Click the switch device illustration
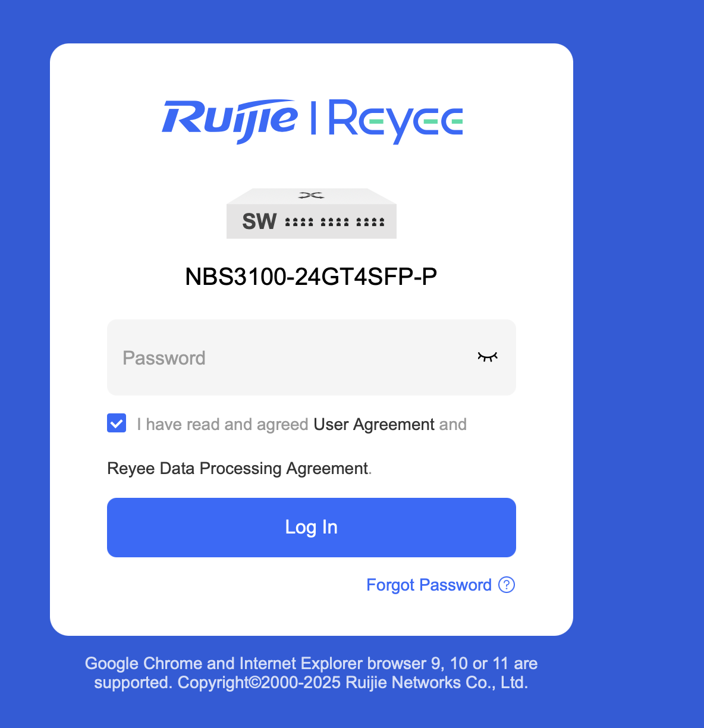This screenshot has width=704, height=728. click(312, 214)
